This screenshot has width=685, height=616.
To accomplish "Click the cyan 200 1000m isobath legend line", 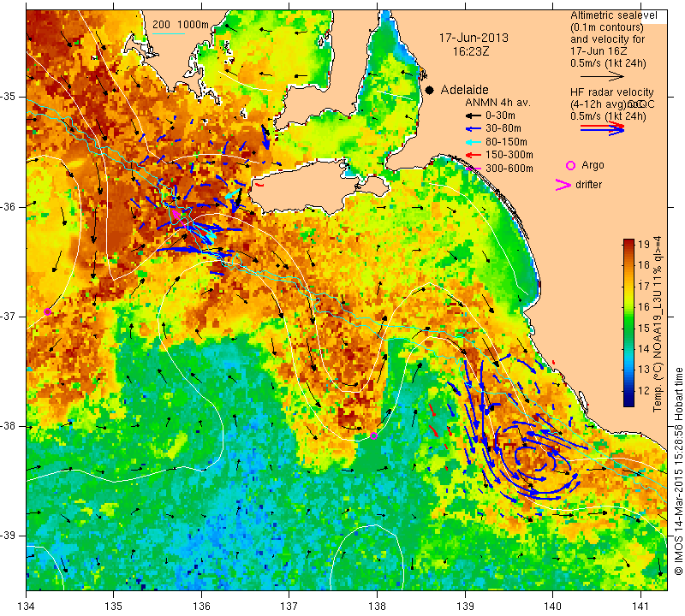I will tap(169, 33).
